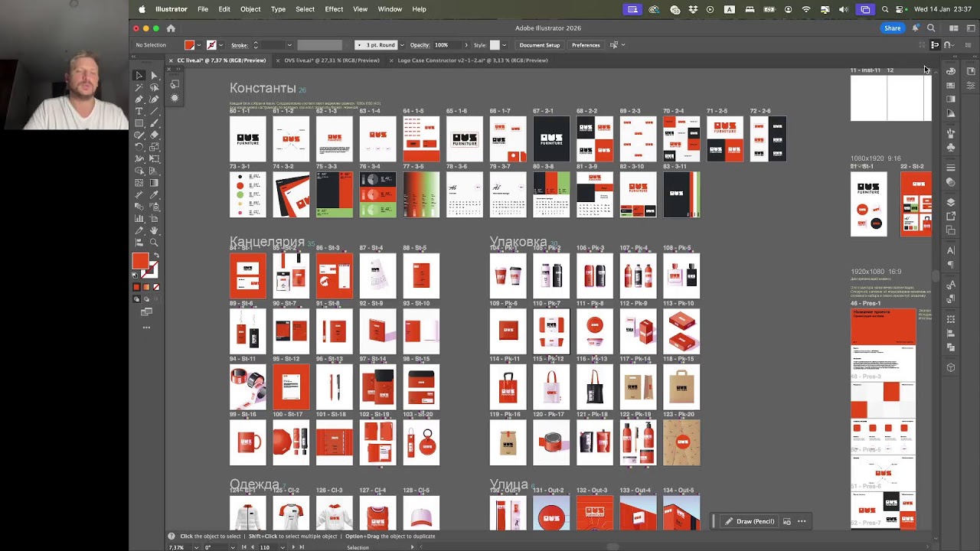Open the Object menu
The image size is (980, 551).
point(250,9)
